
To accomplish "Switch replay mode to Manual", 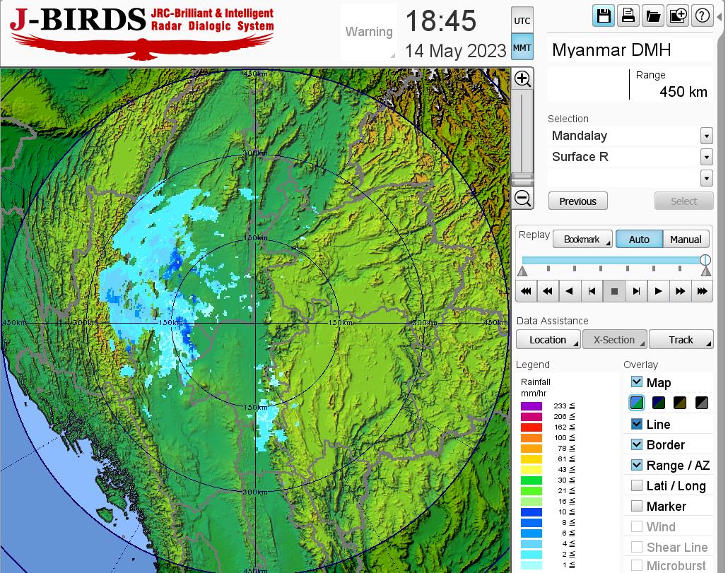I will tap(686, 240).
